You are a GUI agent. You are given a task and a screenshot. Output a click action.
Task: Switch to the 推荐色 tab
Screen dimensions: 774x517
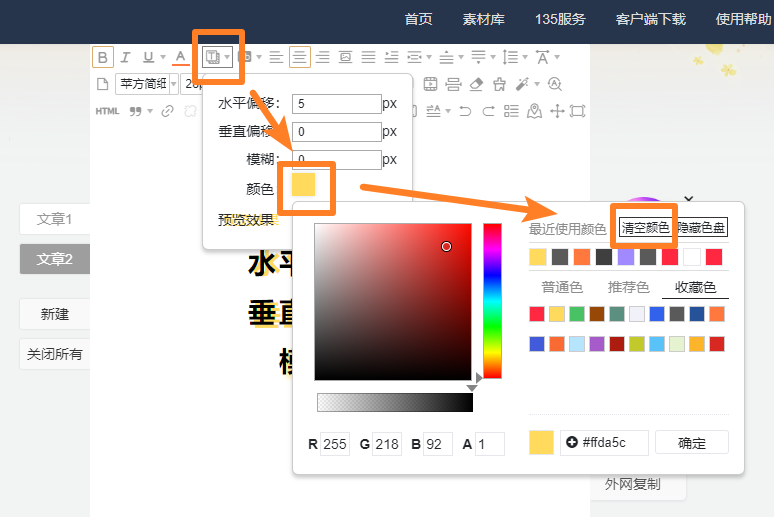628,287
